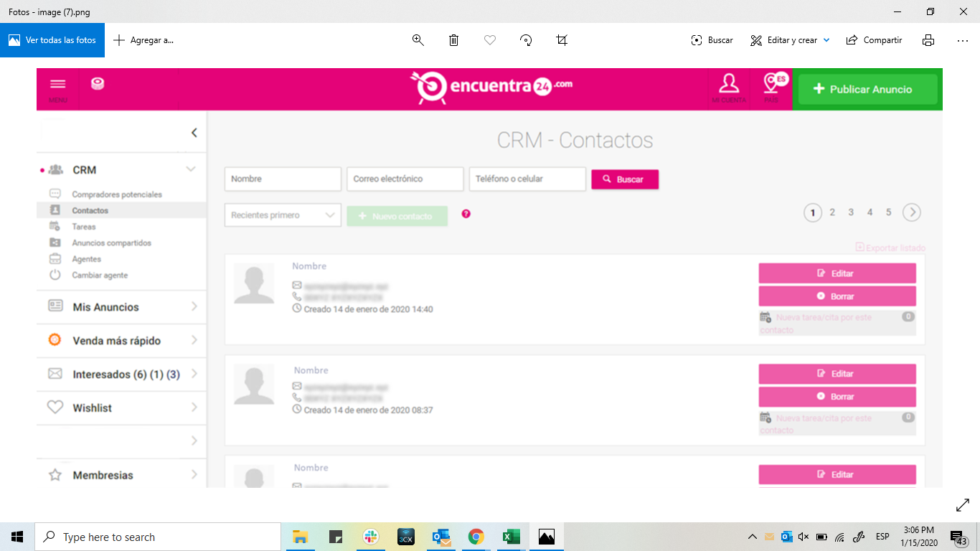
Task: Open Excel from the Windows taskbar
Action: [511, 537]
